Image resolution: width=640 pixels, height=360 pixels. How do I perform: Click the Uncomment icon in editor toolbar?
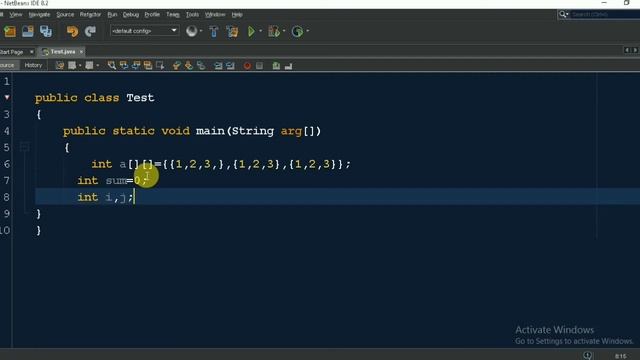tap(289, 65)
